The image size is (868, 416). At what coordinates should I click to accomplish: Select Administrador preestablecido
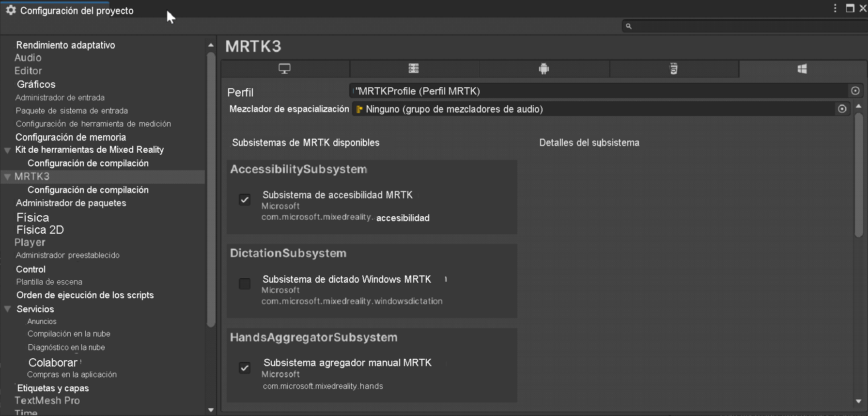tap(68, 255)
